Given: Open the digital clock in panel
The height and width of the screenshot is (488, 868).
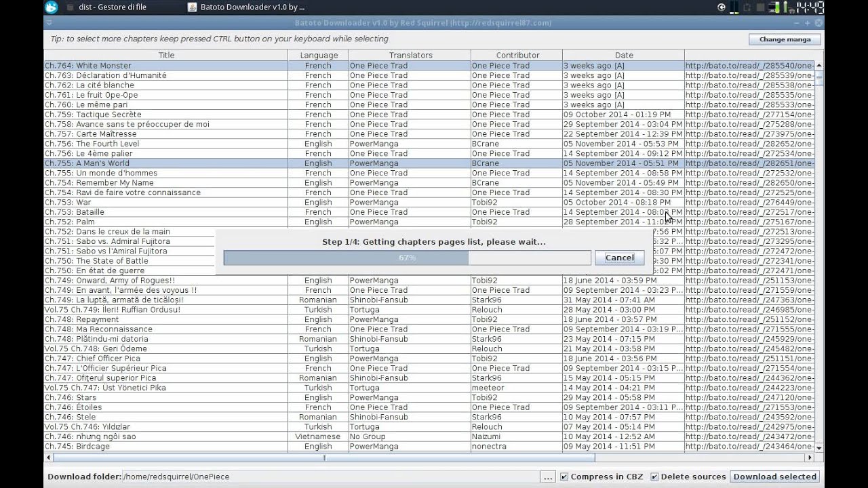Looking at the screenshot, I should click(x=810, y=7).
